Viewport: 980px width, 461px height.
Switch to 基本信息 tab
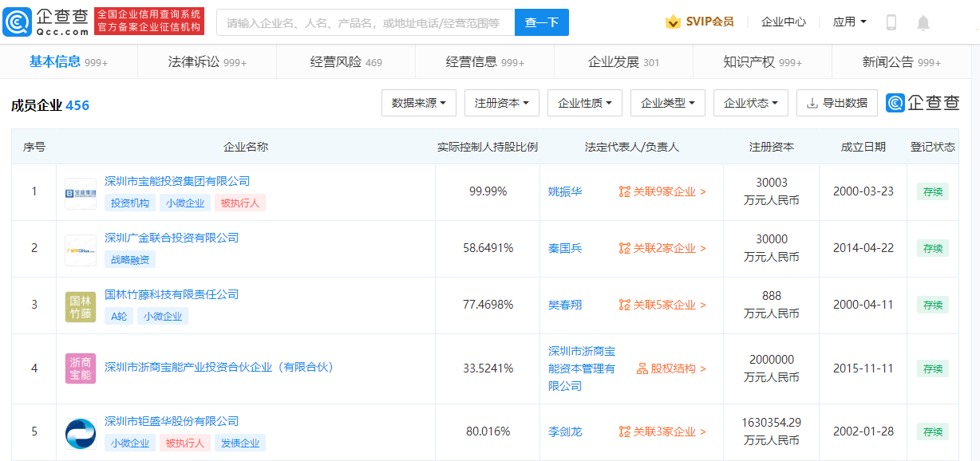[x=69, y=62]
